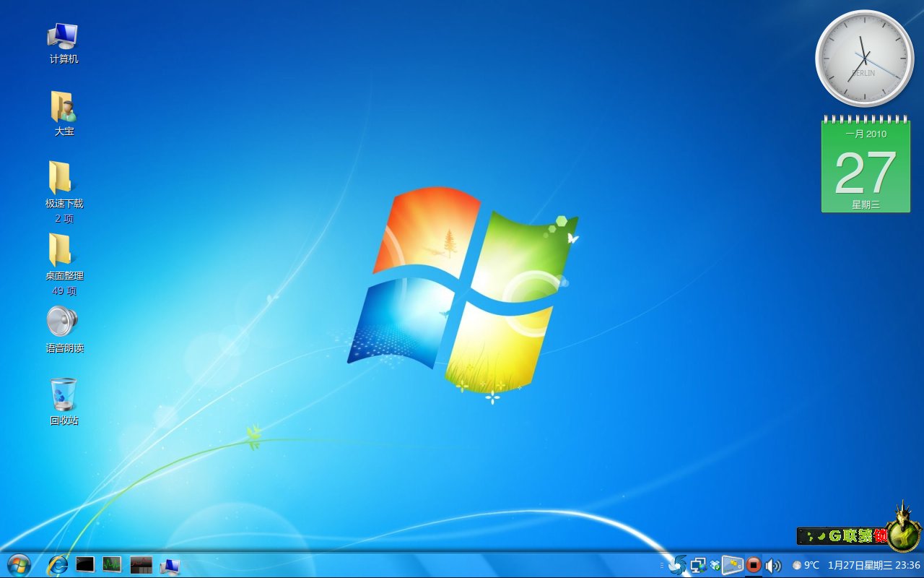This screenshot has height=578, width=924.
Task: Open the computer icon pinned in taskbar
Action: pyautogui.click(x=170, y=566)
